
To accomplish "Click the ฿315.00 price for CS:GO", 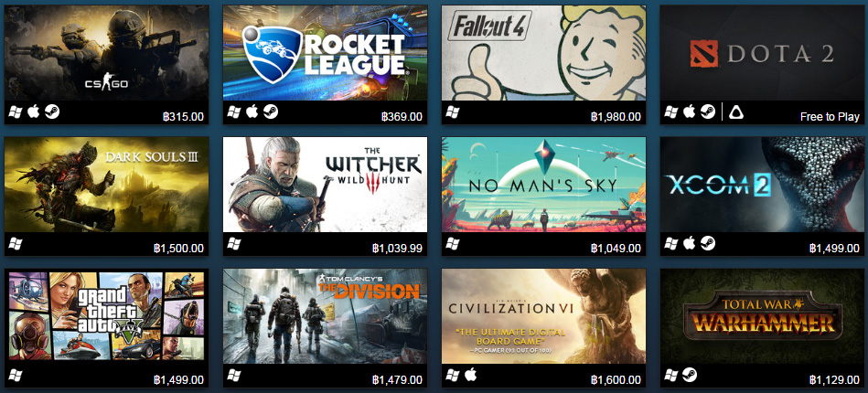I will pos(183,117).
